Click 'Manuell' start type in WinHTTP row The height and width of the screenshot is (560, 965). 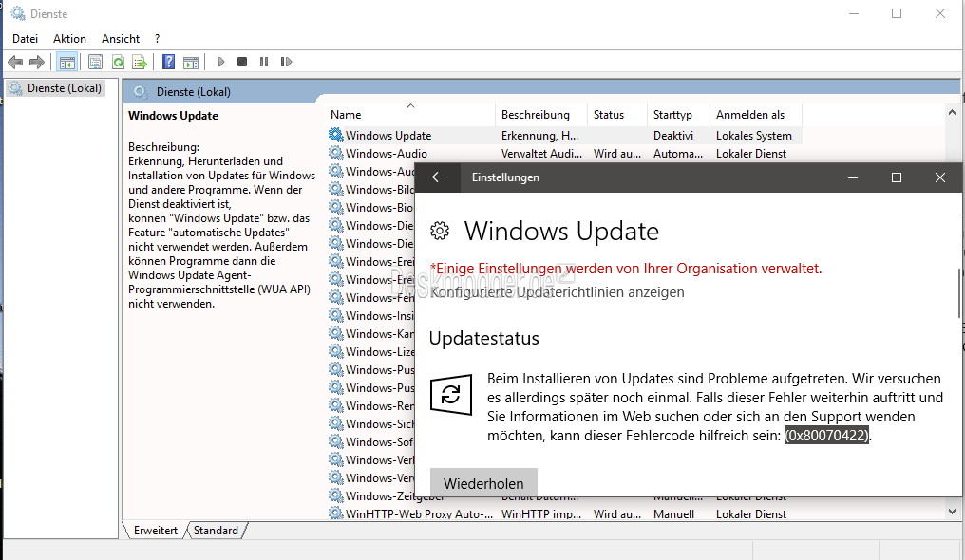(674, 513)
